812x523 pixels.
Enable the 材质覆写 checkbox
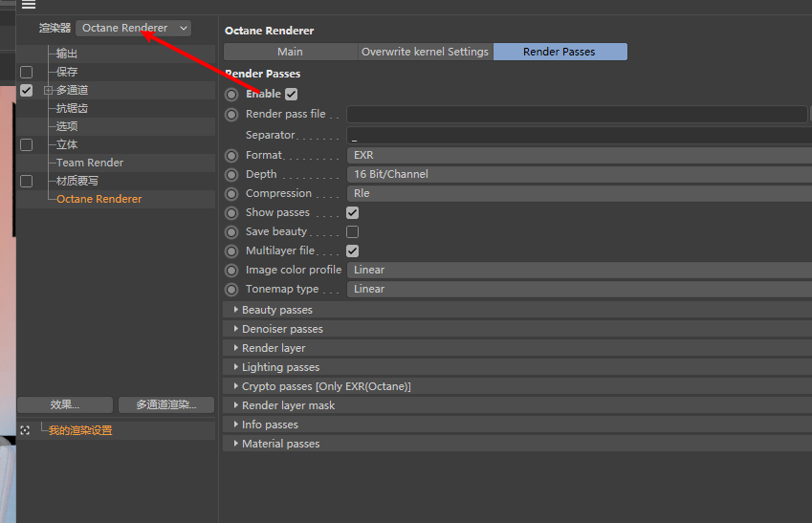point(27,181)
